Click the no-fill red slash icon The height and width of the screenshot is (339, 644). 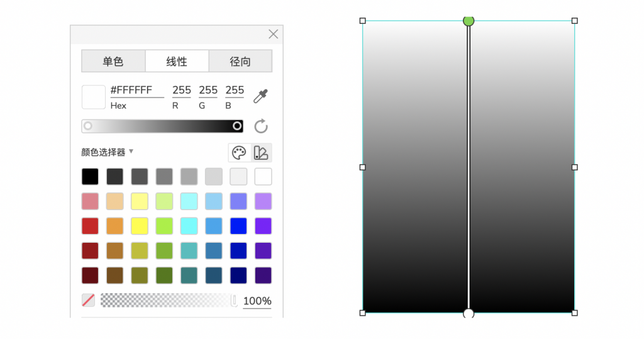[x=89, y=301]
